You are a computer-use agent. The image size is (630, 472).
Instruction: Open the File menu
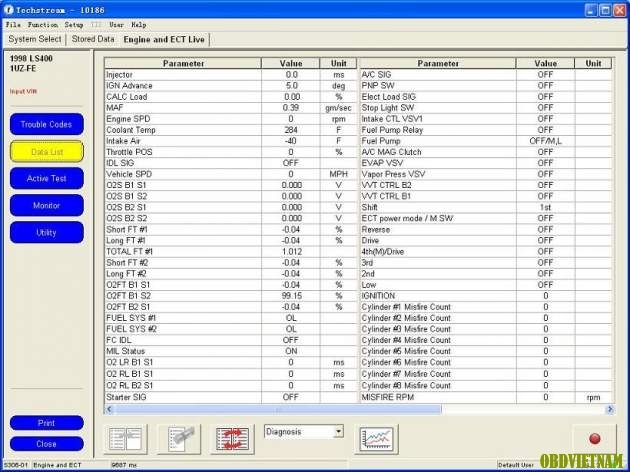click(13, 25)
